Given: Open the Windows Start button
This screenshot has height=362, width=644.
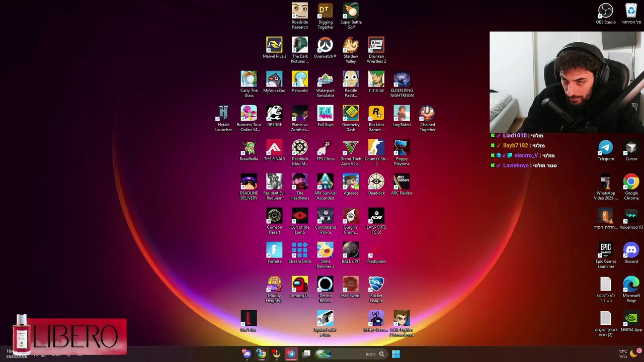Looking at the screenshot, I should click(396, 354).
